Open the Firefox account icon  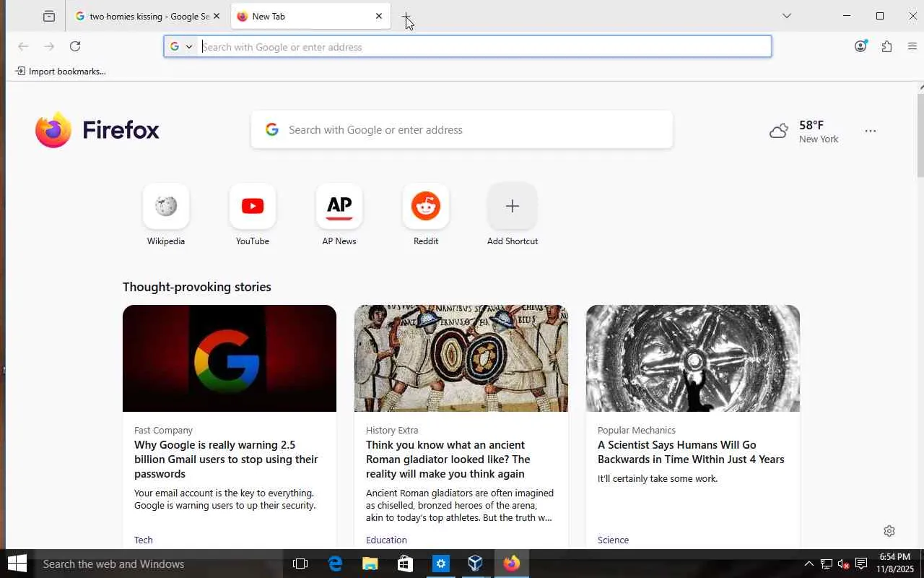[x=860, y=46]
